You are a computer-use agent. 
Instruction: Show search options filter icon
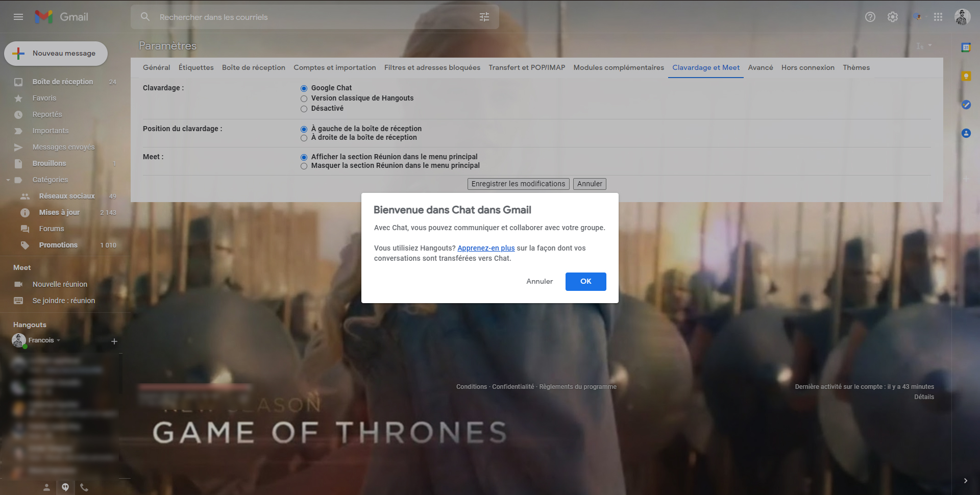point(484,17)
